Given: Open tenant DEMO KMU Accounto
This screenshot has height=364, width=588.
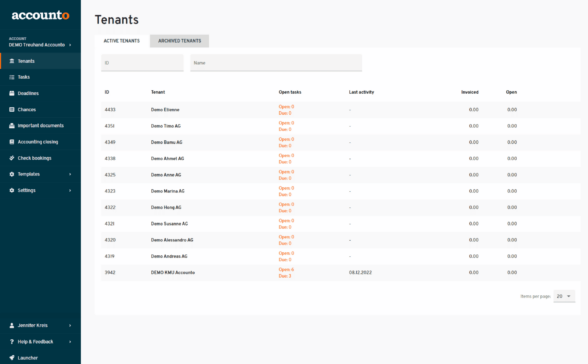Looking at the screenshot, I should 172,273.
